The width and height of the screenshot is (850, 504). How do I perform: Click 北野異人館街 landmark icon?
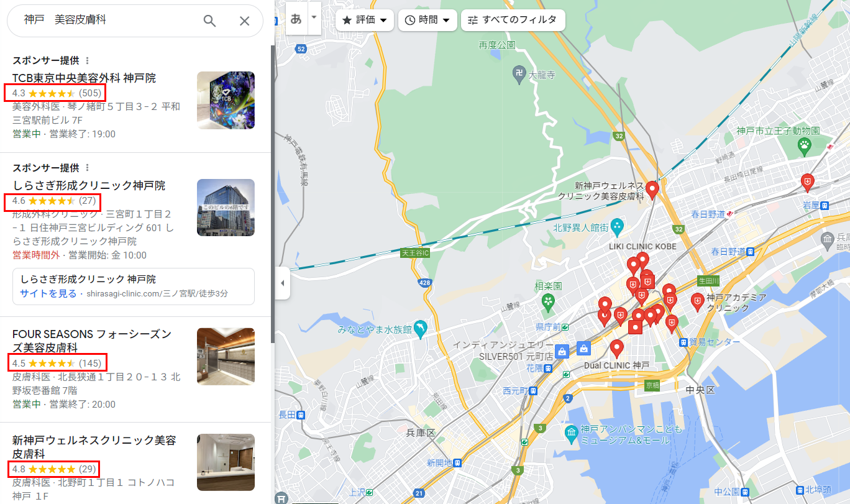click(616, 227)
